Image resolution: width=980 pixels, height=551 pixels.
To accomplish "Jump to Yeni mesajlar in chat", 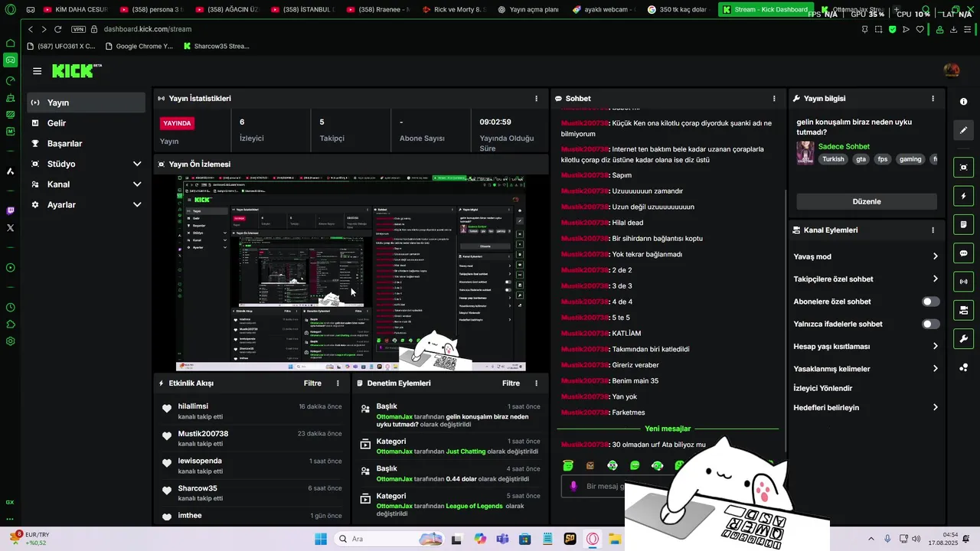I will pyautogui.click(x=668, y=429).
